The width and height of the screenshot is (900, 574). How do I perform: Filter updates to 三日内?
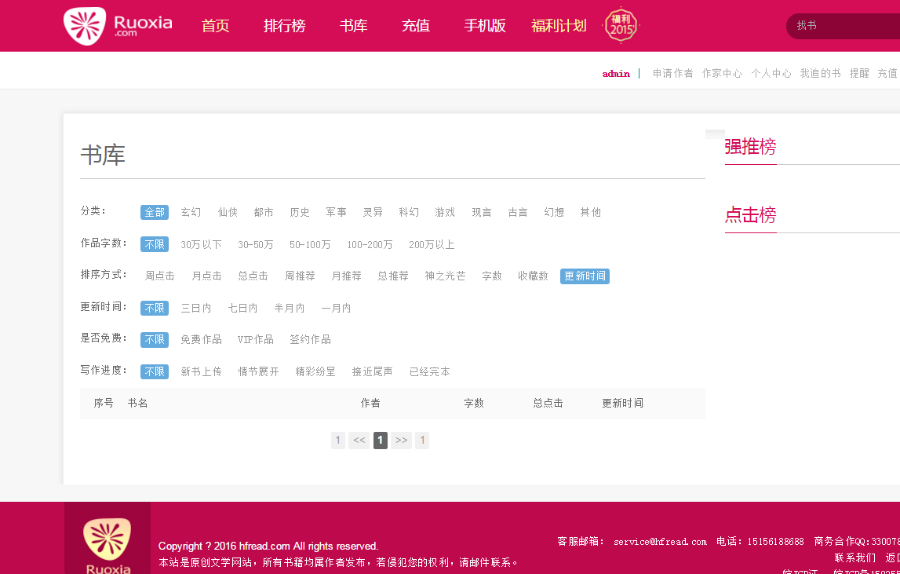pyautogui.click(x=196, y=308)
